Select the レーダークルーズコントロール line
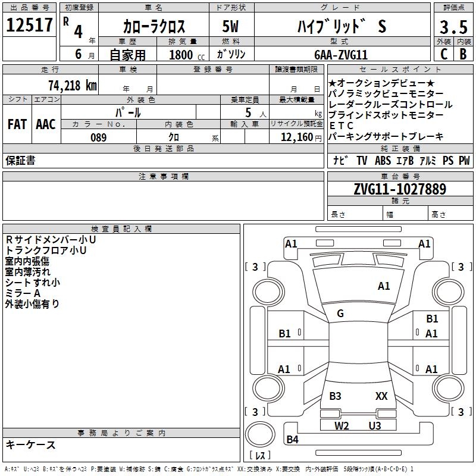 pos(390,104)
